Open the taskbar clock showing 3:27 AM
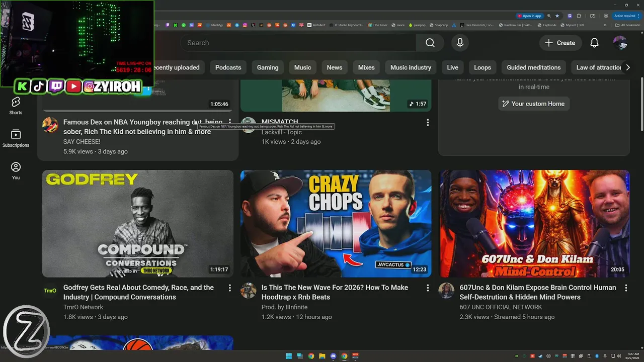The width and height of the screenshot is (644, 362). [x=631, y=356]
